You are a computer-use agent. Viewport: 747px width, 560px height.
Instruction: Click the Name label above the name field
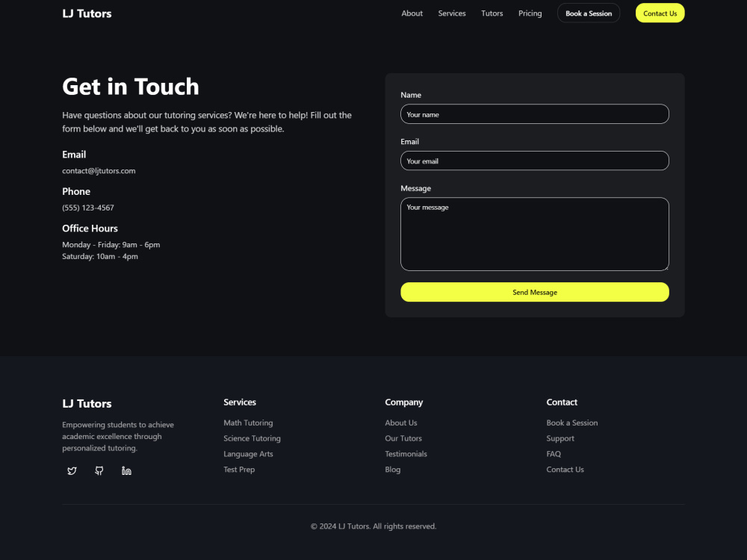411,96
